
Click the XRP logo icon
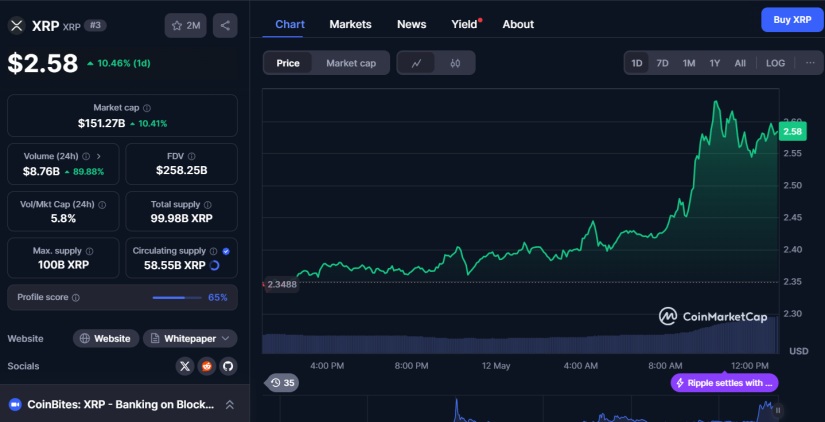click(17, 25)
